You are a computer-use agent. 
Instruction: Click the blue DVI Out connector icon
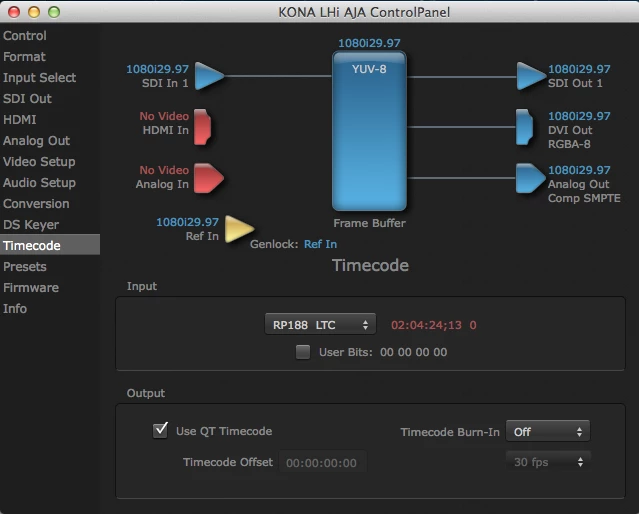point(524,127)
